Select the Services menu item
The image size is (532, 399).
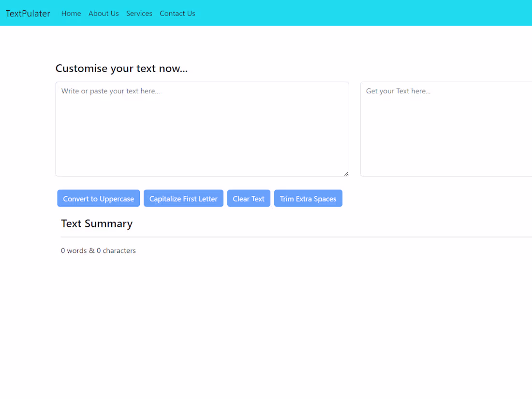(x=139, y=14)
